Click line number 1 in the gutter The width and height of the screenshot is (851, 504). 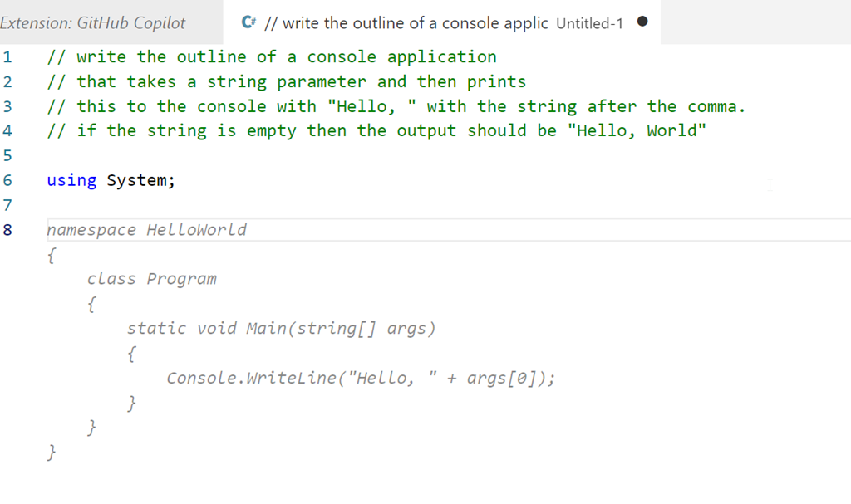pyautogui.click(x=7, y=57)
